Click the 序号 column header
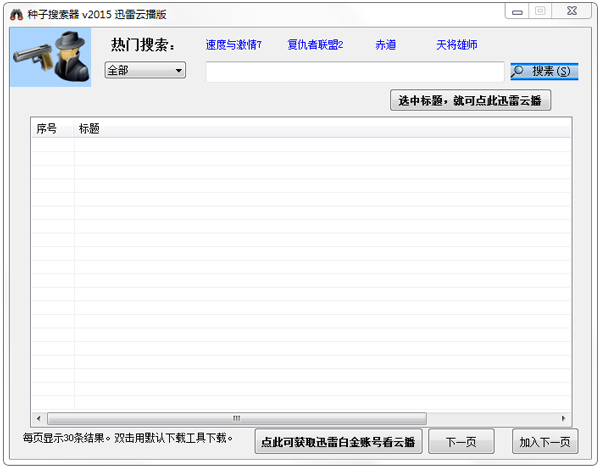 coord(48,129)
